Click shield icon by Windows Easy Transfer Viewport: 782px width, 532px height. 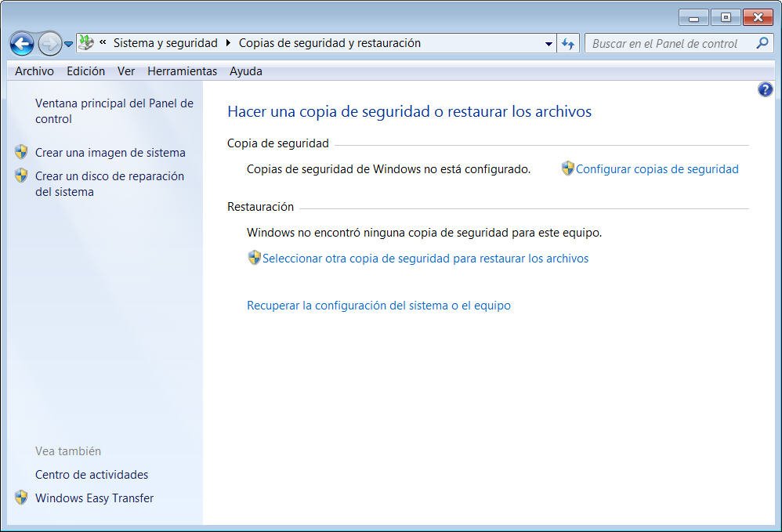pyautogui.click(x=21, y=497)
